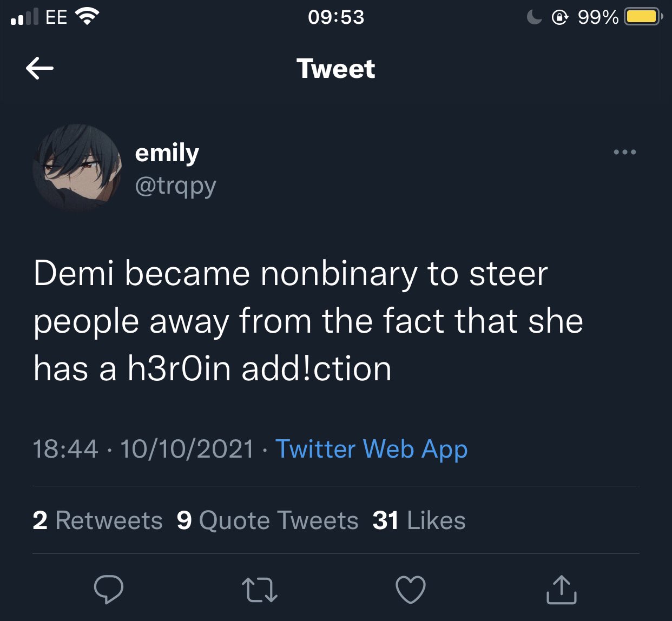The image size is (672, 621).
Task: Like the tweet with heart icon
Action: pyautogui.click(x=411, y=590)
